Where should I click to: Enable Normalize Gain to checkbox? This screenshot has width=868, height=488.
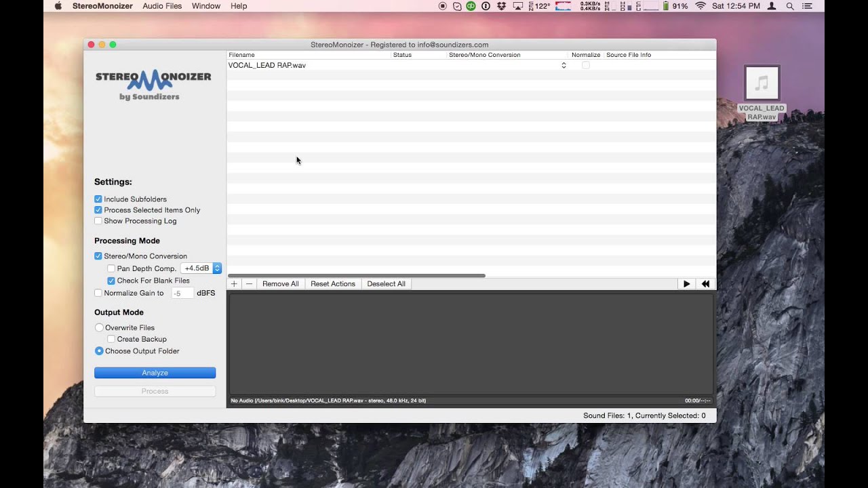click(x=98, y=293)
